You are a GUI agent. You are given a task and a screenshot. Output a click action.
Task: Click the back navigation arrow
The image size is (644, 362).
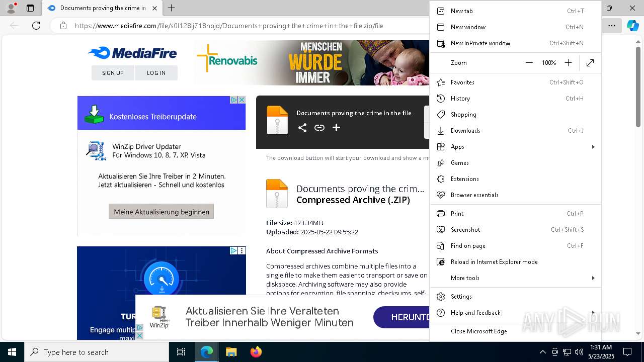click(x=14, y=25)
